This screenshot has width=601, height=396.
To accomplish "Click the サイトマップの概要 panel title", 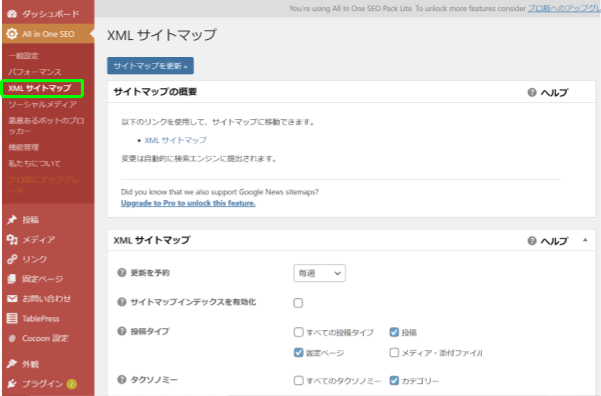I will 155,92.
